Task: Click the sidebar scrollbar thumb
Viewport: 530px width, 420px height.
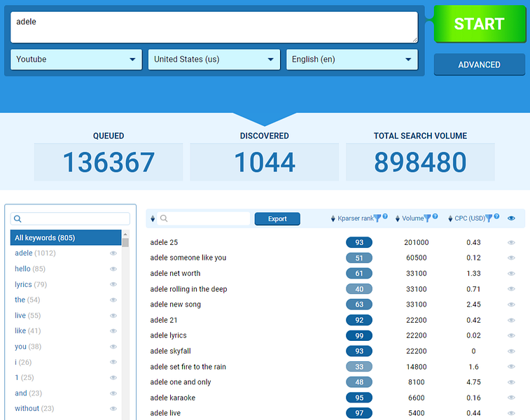Action: click(x=125, y=243)
